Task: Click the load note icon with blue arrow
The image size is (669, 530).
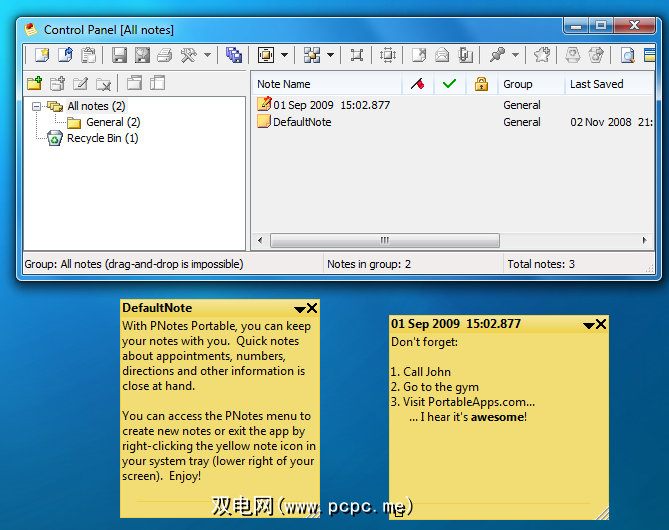Action: point(65,55)
